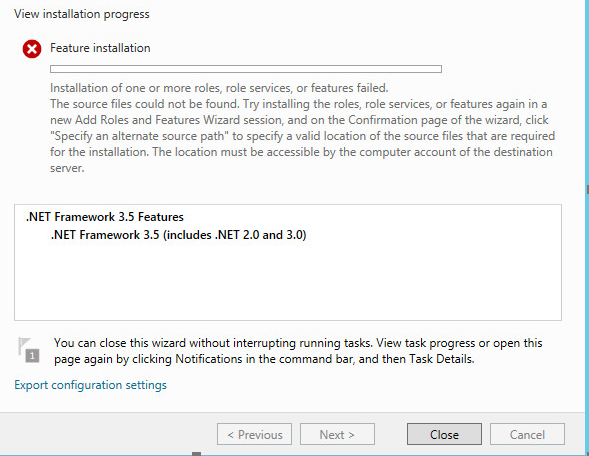Click Close to dismiss the wizard
This screenshot has height=456, width=589.
click(444, 435)
